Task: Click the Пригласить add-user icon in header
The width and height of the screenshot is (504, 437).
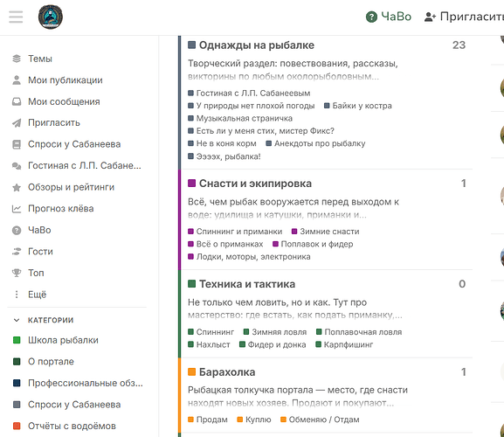Action: pos(430,17)
